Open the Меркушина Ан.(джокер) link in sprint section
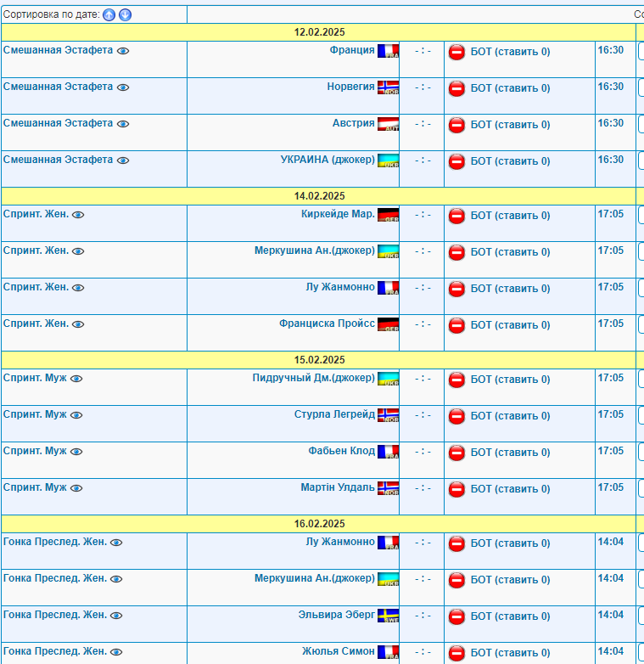The width and height of the screenshot is (644, 664). pyautogui.click(x=315, y=250)
